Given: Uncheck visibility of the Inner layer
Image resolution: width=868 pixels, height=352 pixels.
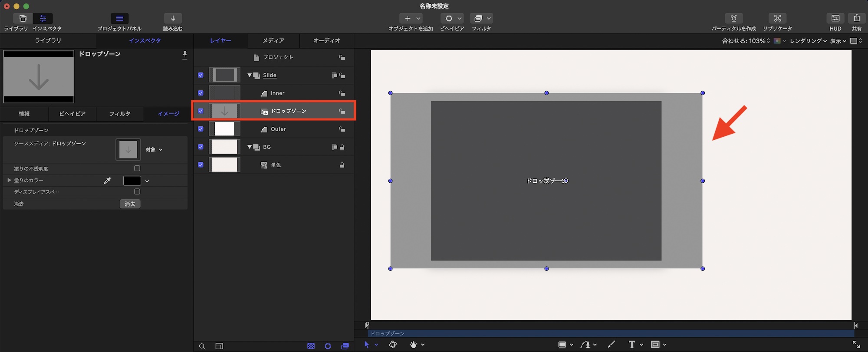Looking at the screenshot, I should pos(201,93).
